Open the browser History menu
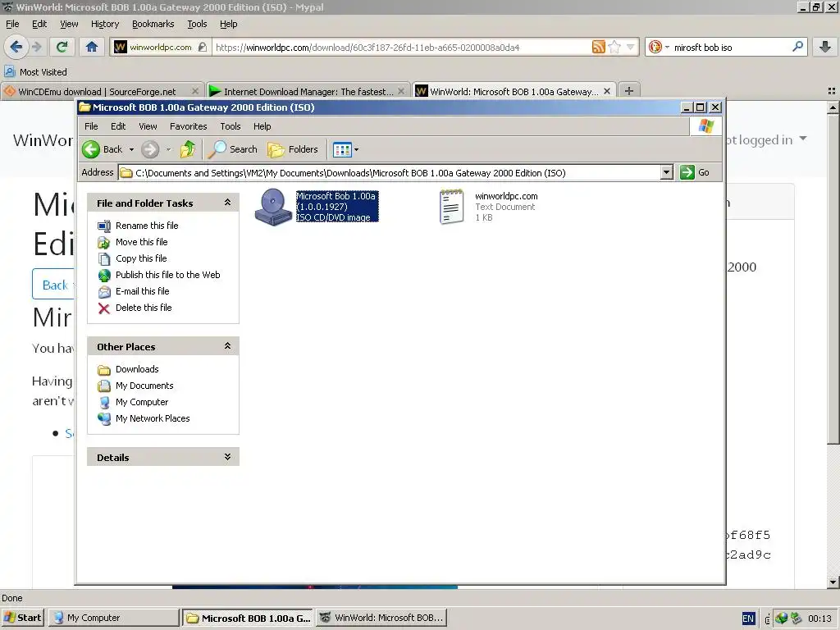Image resolution: width=840 pixels, height=630 pixels. point(105,24)
